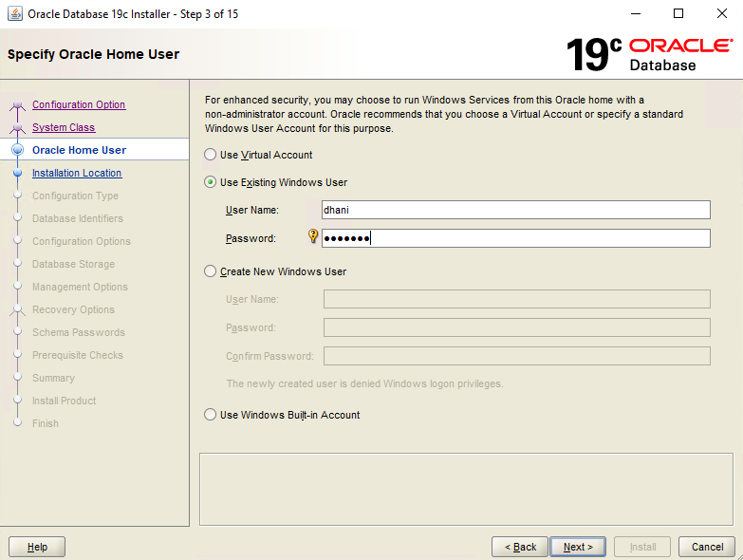Viewport: 743px width, 560px height.
Task: Maximize the installer window
Action: pos(678,13)
